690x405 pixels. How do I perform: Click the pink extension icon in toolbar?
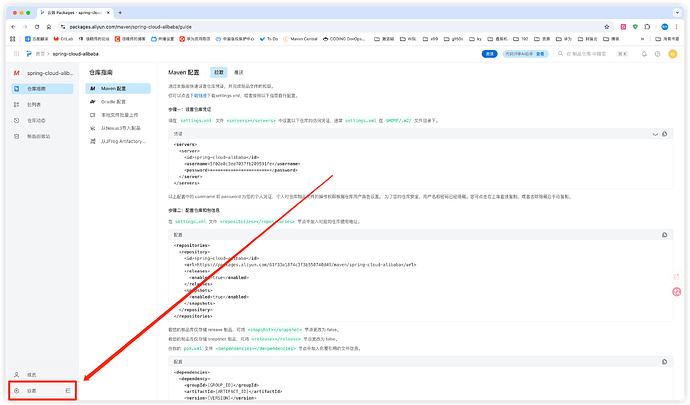click(624, 27)
